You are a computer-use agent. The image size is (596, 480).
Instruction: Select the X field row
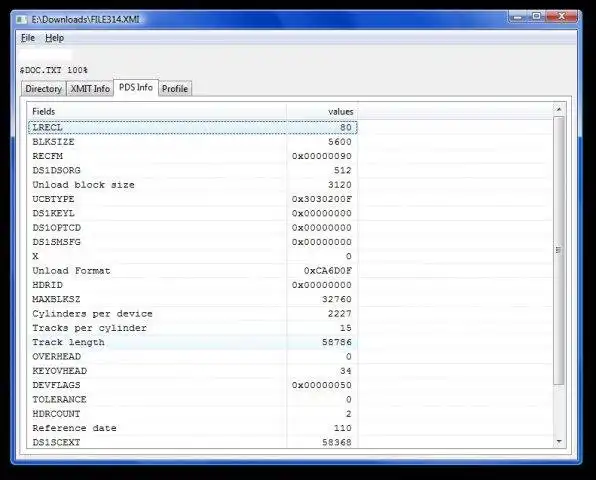point(193,256)
